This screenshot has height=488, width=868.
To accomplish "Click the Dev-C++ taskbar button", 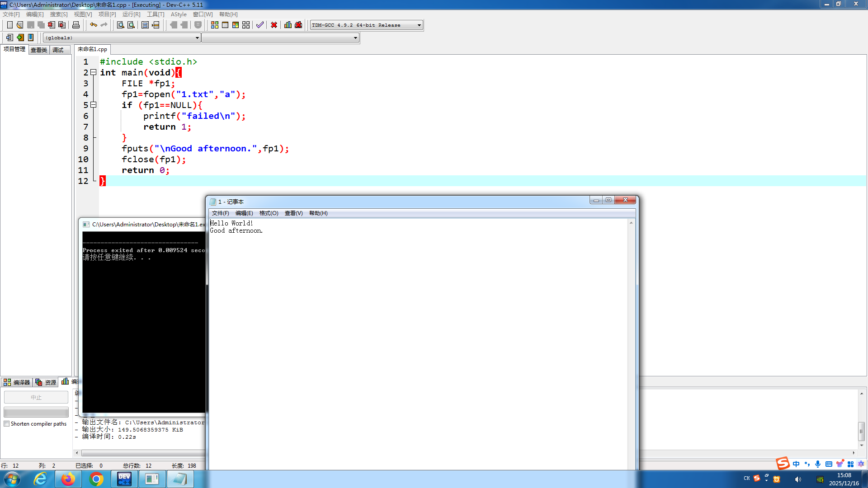I will [x=124, y=479].
